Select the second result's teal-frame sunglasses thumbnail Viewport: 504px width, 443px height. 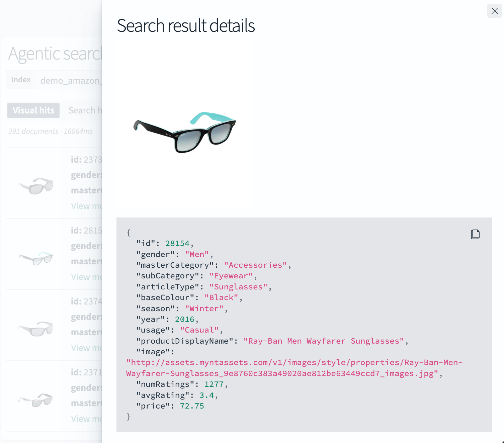coord(36,258)
